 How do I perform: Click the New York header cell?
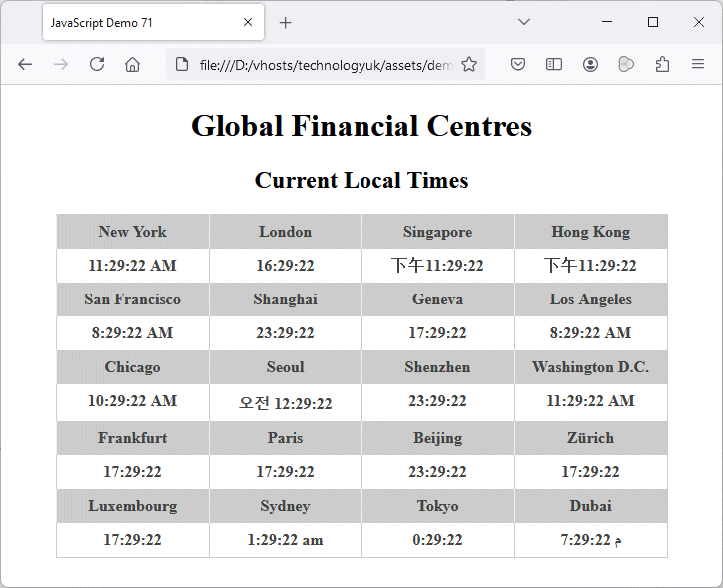133,232
